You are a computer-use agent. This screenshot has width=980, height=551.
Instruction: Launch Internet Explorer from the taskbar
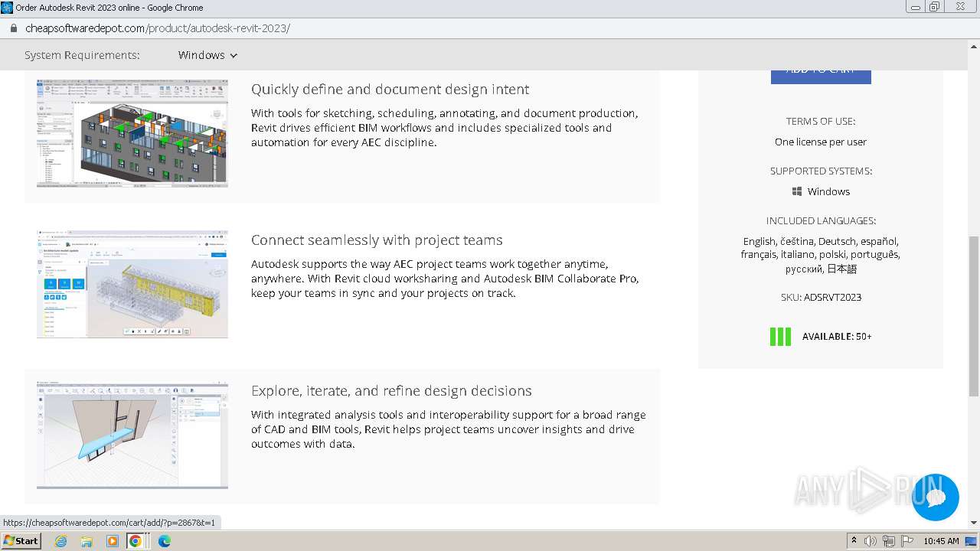(x=60, y=541)
